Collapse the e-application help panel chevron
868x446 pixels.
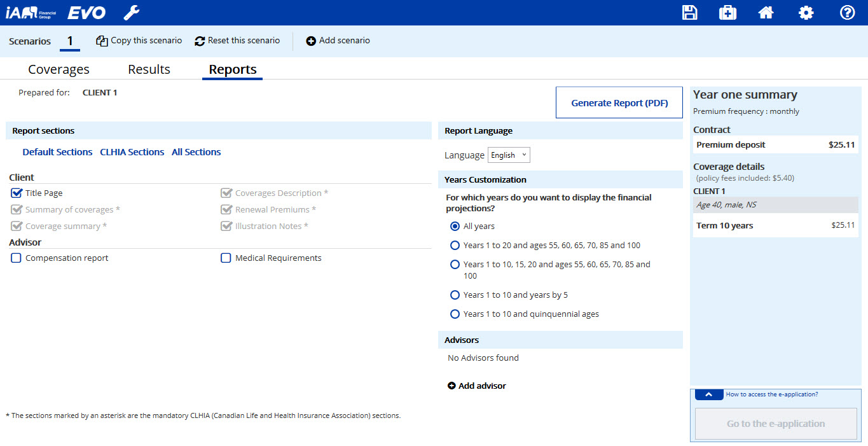click(x=708, y=394)
